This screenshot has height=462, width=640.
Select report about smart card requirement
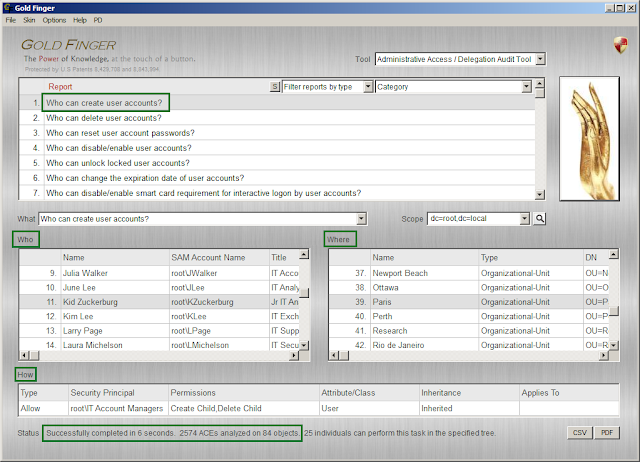pos(277,193)
